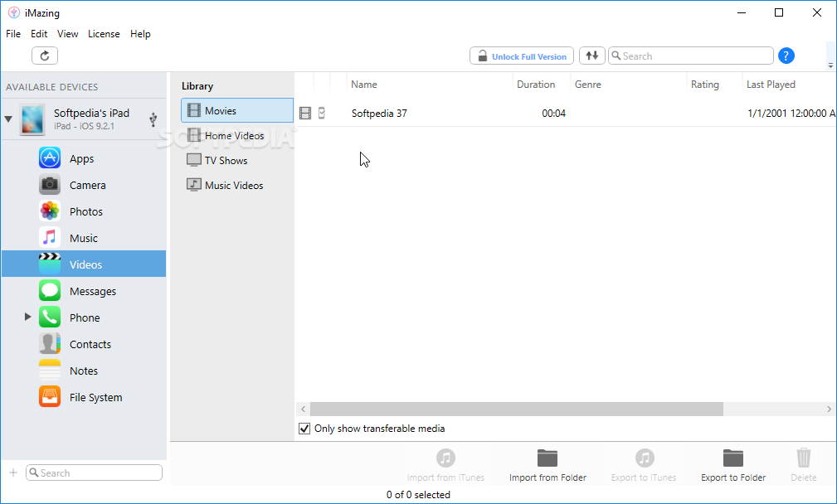Open Phone in the device sidebar
Screen dimensions: 837x504
tap(84, 317)
